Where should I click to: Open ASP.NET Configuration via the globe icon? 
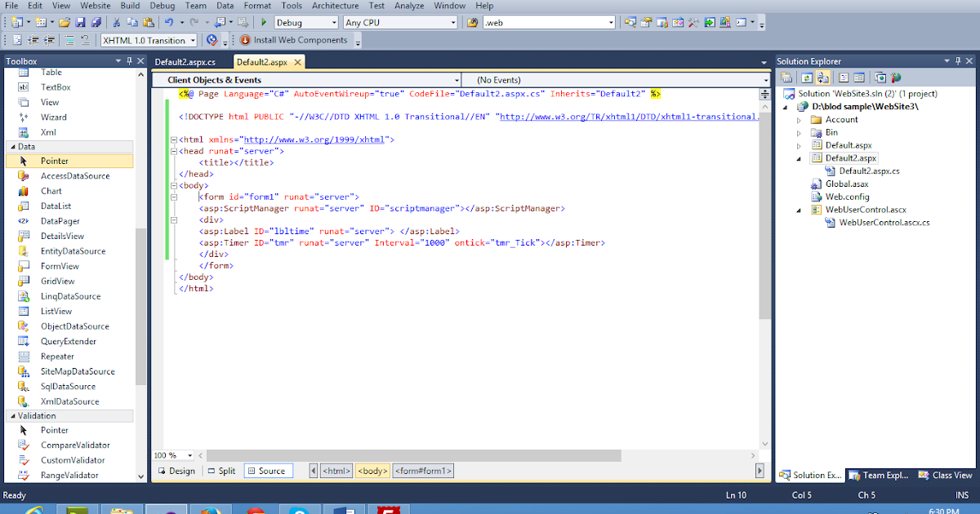click(897, 77)
